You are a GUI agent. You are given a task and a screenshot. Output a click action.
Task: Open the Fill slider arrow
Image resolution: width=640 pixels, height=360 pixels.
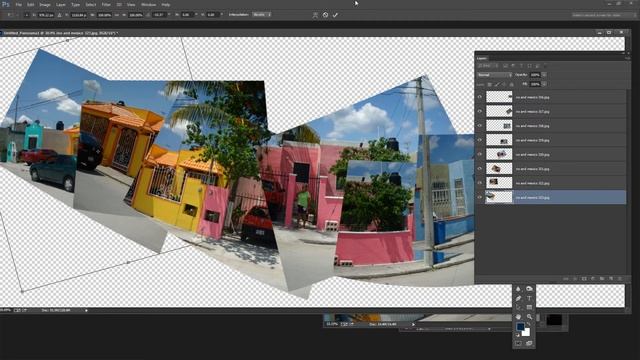tap(544, 84)
